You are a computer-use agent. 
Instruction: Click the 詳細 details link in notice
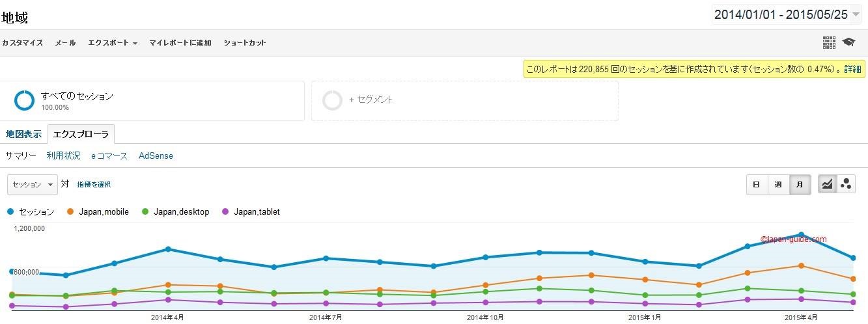point(852,69)
